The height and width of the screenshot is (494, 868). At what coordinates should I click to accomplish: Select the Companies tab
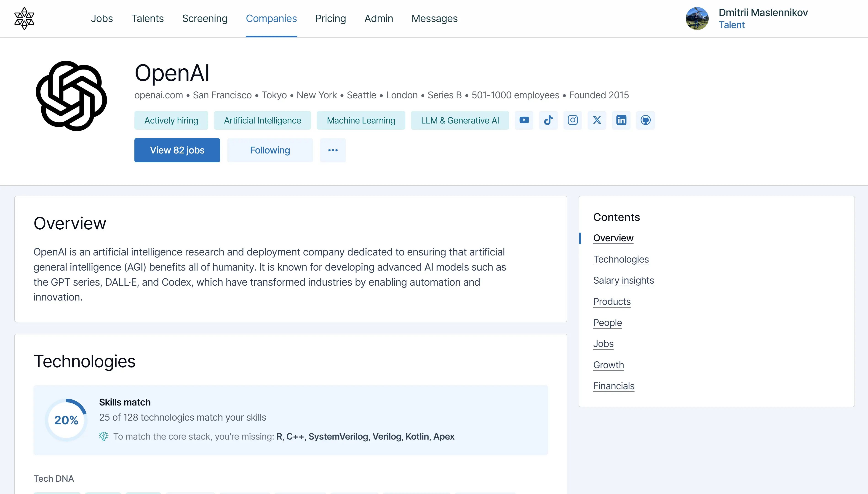[271, 18]
